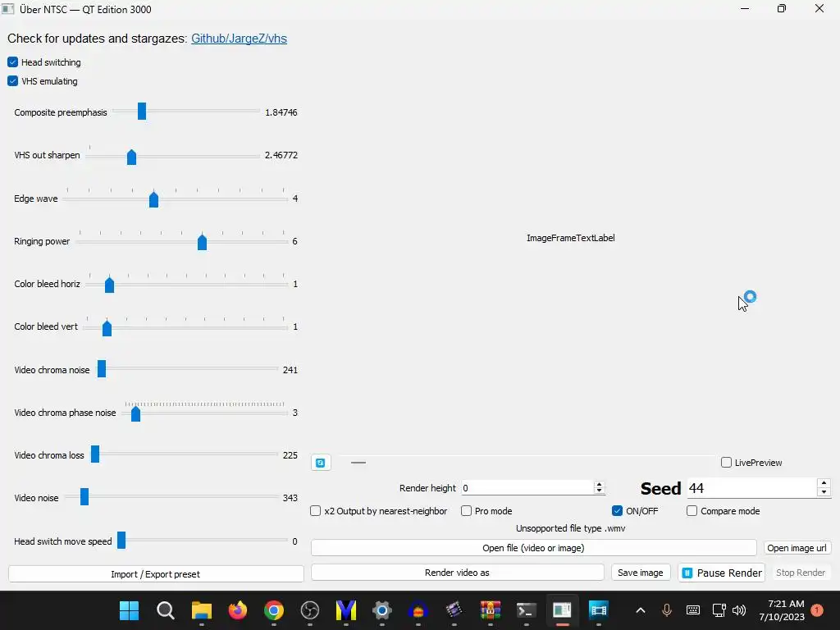Click the Composite preemphasis value 1.84746

click(281, 112)
